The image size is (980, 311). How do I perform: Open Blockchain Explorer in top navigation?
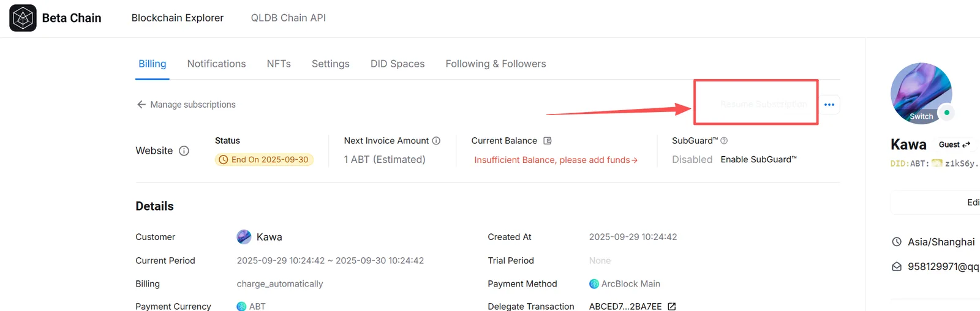(x=178, y=18)
